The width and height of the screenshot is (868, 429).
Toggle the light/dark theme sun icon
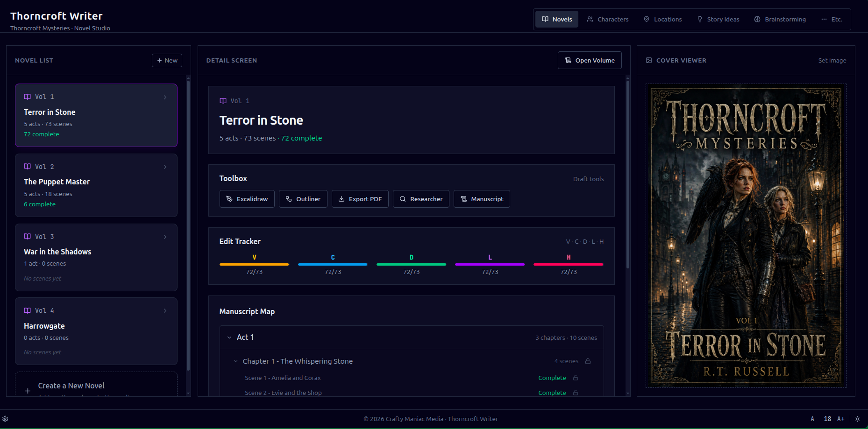[858, 419]
